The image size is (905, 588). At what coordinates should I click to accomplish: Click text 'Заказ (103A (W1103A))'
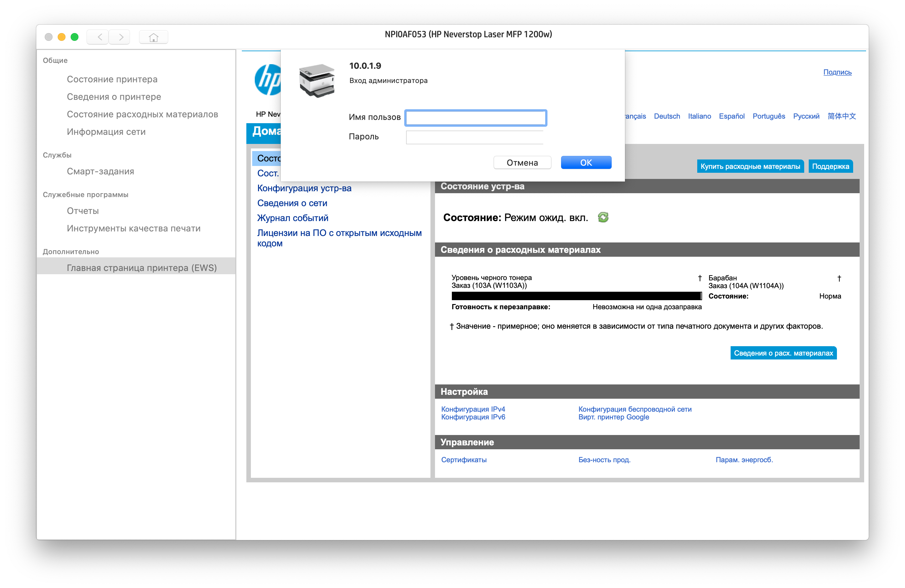point(489,285)
